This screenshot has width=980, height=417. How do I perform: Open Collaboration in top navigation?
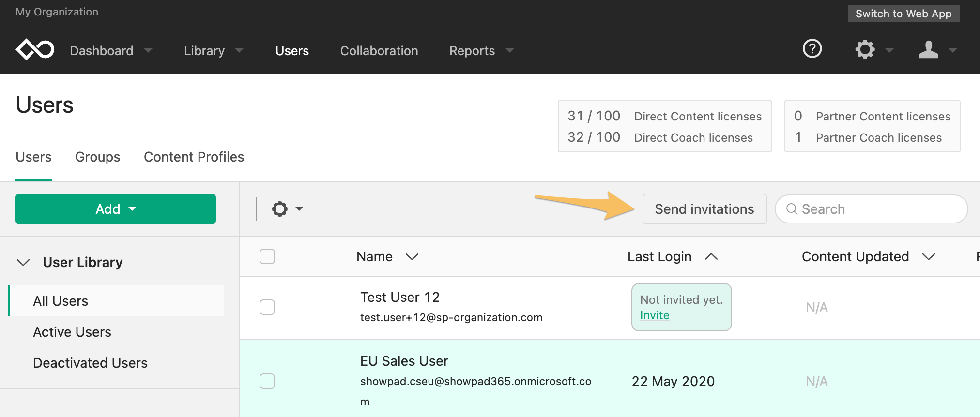click(379, 51)
